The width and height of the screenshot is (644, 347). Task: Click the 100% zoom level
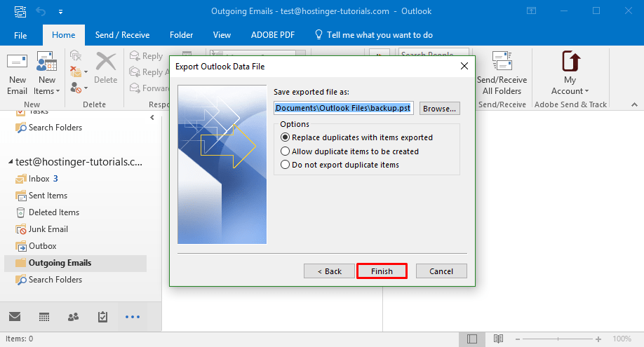tap(622, 339)
